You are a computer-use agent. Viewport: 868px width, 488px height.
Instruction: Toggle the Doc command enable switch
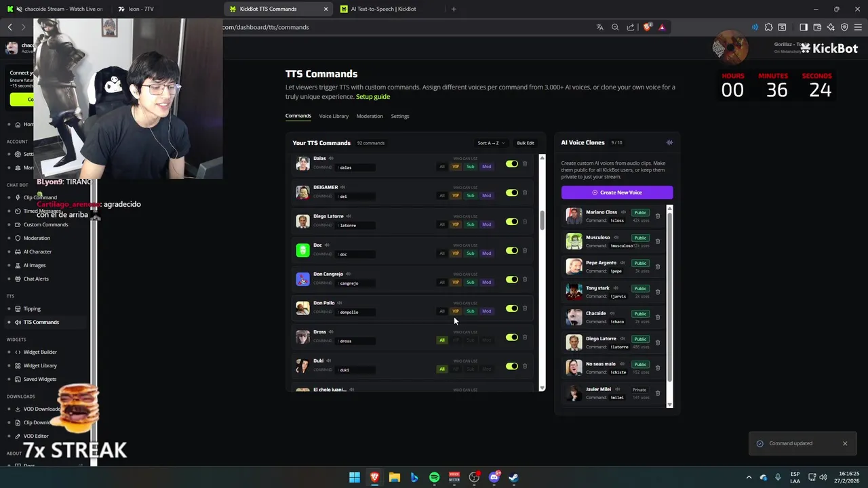point(511,251)
